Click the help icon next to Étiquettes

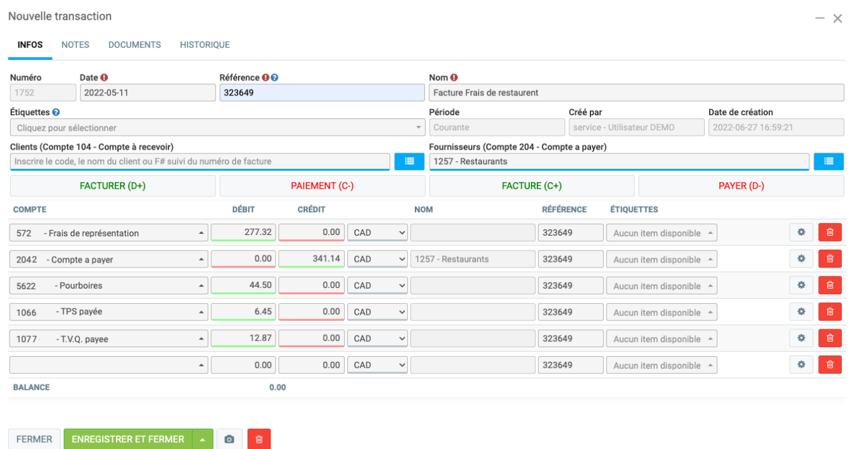click(x=56, y=113)
